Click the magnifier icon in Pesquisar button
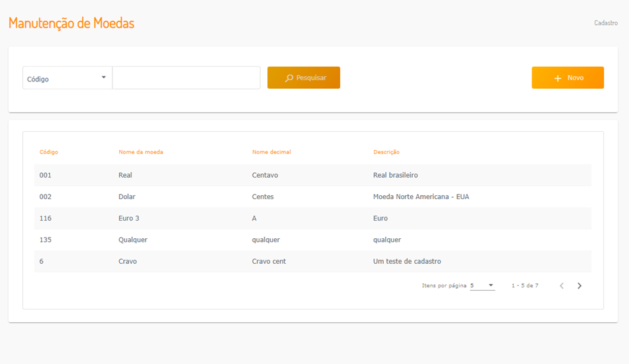Image resolution: width=629 pixels, height=364 pixels. click(x=289, y=78)
